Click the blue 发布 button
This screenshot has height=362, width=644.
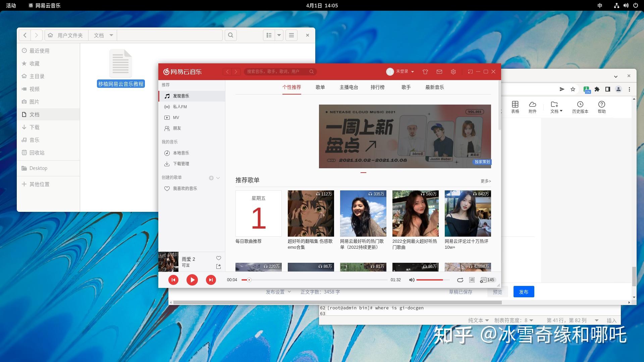point(524,292)
